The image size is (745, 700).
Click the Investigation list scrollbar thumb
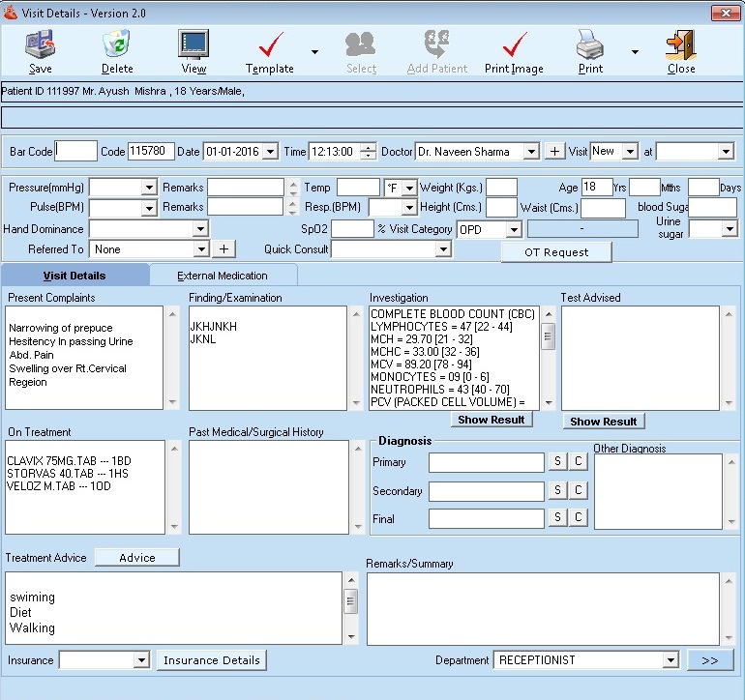548,336
